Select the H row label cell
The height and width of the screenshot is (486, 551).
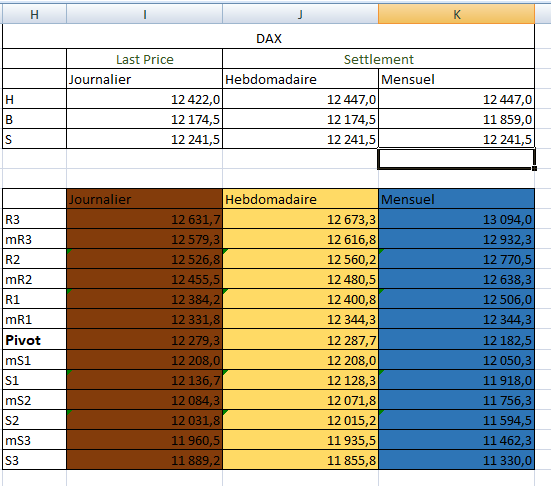point(34,99)
